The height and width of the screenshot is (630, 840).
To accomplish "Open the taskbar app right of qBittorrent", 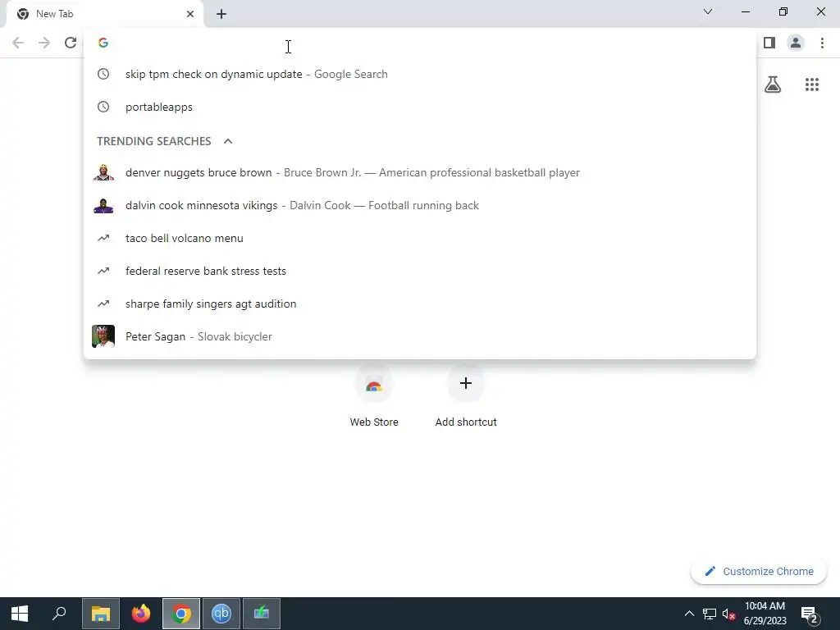I will [262, 614].
